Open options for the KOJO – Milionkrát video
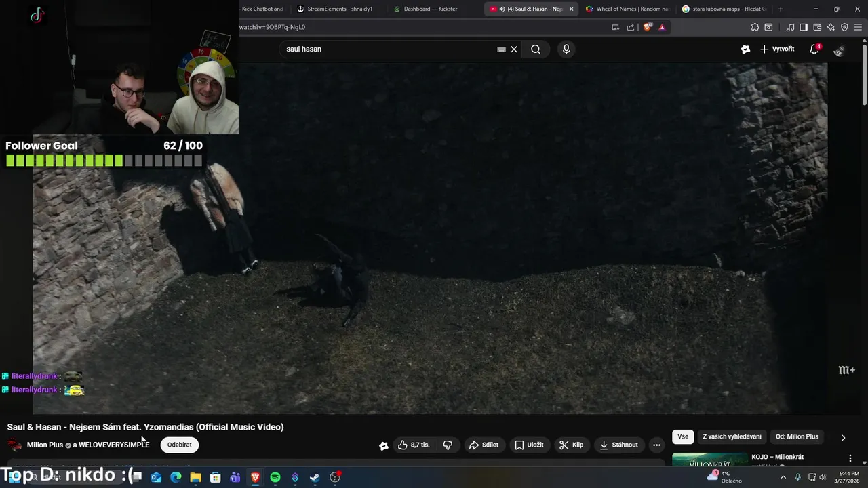The image size is (868, 488). pos(850,458)
